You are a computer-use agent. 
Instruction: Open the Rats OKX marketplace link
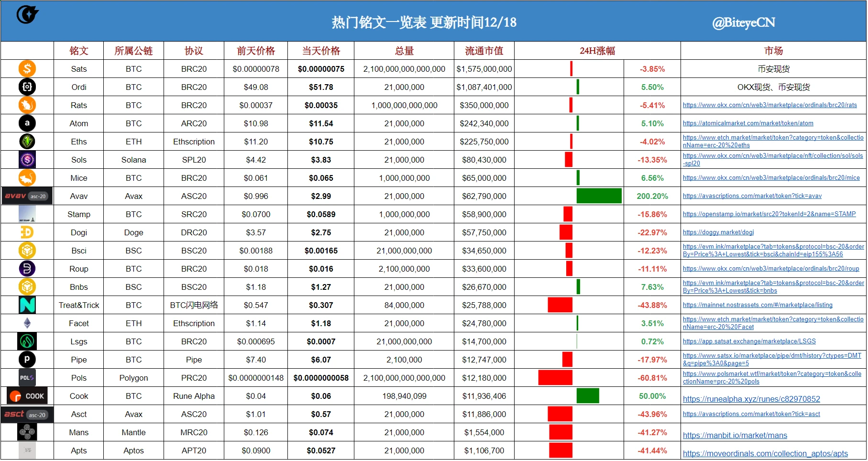point(769,105)
